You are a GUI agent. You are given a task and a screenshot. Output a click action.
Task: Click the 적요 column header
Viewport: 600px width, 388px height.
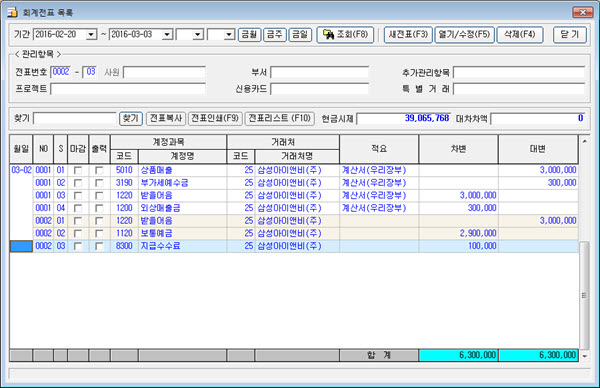tap(379, 149)
